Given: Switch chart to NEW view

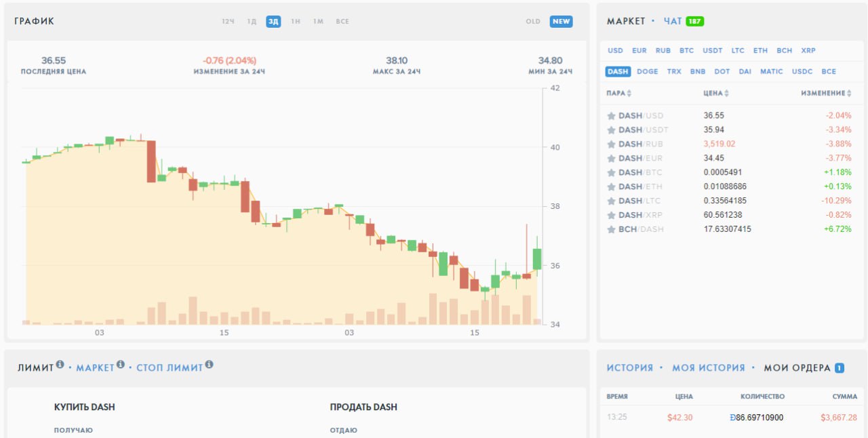Looking at the screenshot, I should point(561,22).
